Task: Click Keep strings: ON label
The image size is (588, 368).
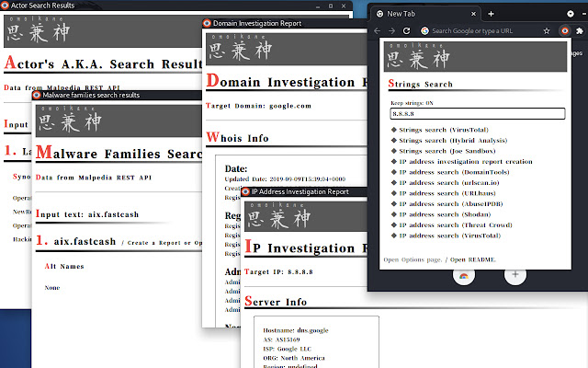Action: pos(412,103)
